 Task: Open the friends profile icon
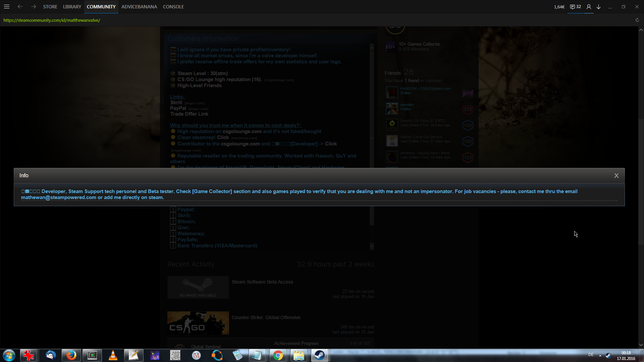(589, 7)
